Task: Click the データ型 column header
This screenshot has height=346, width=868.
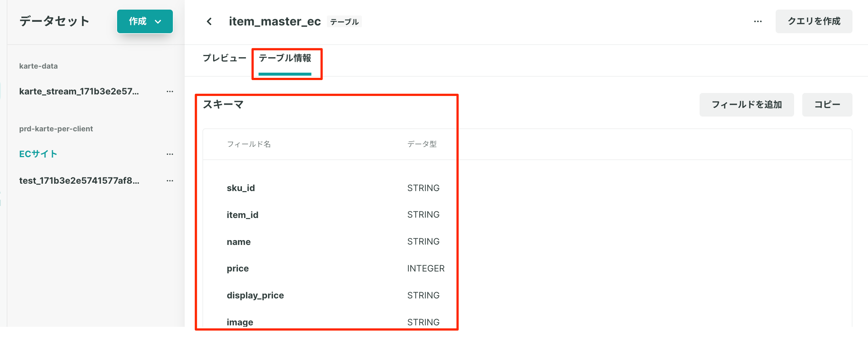Action: (x=422, y=144)
